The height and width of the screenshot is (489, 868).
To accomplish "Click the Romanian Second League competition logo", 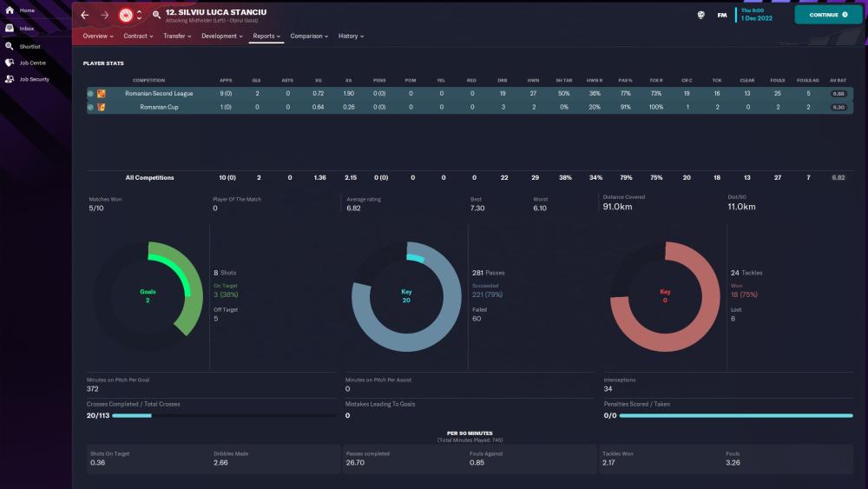I will click(102, 93).
